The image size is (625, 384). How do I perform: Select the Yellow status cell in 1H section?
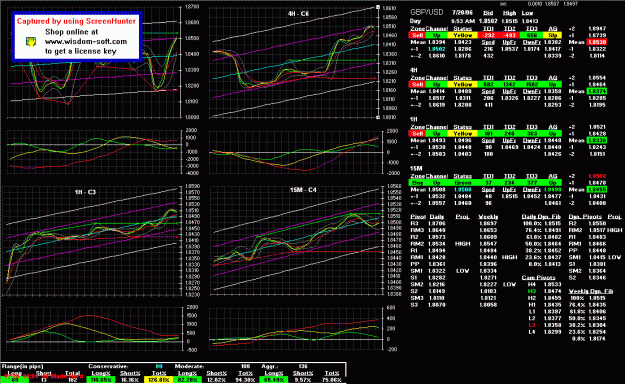tap(462, 134)
